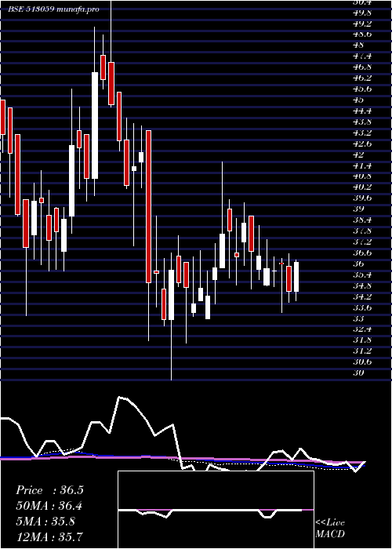
Task: Click the 34.2 price axis label
Action: (x=362, y=296)
